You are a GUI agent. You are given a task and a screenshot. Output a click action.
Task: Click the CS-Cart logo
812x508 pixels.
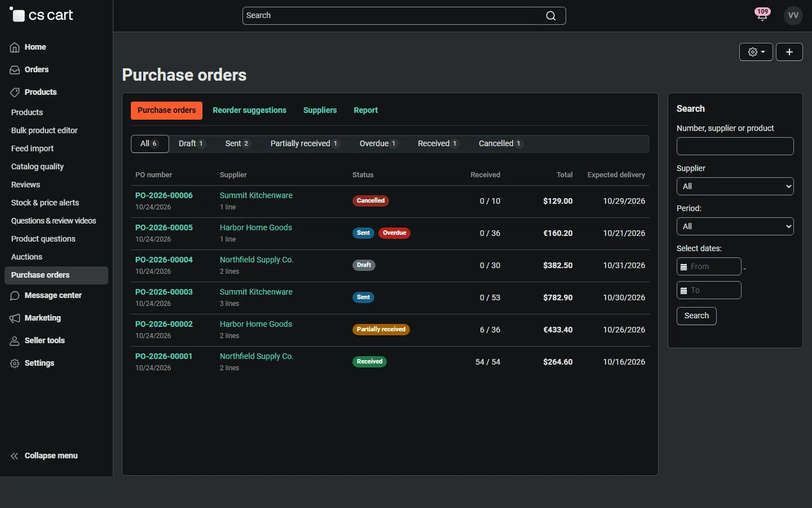[x=42, y=15]
